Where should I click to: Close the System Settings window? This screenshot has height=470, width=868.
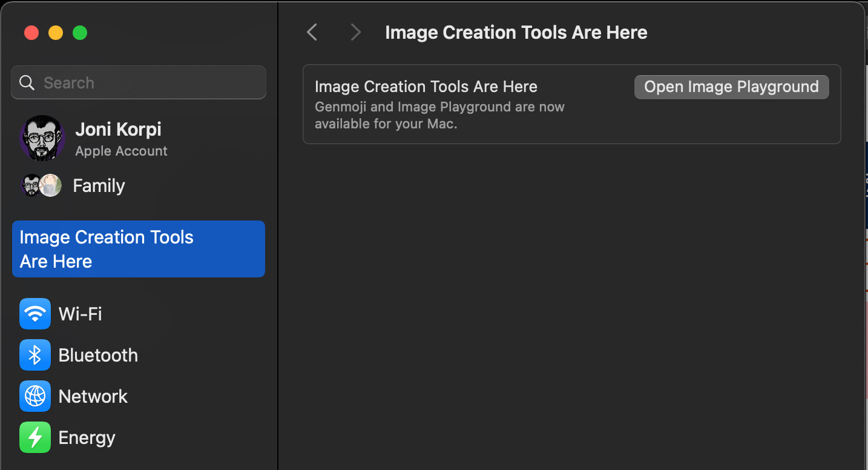pos(31,33)
